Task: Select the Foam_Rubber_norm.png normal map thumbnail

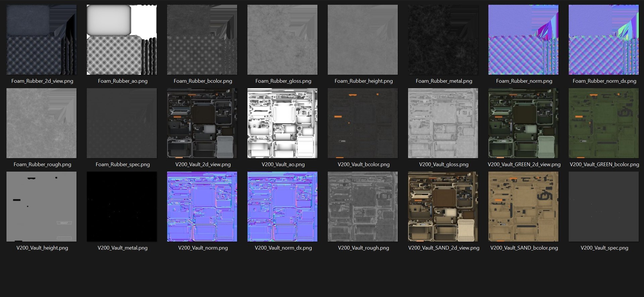Action: tap(523, 40)
